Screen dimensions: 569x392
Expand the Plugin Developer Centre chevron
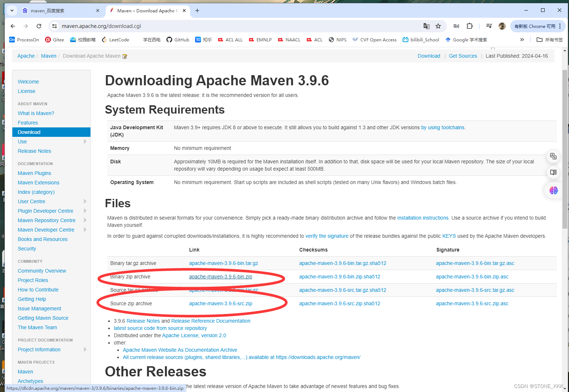click(x=85, y=211)
